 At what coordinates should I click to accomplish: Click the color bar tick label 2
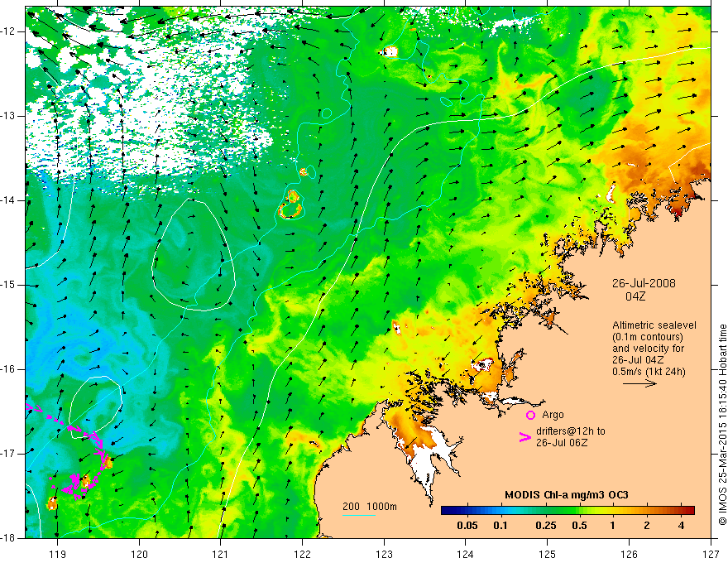[647, 526]
